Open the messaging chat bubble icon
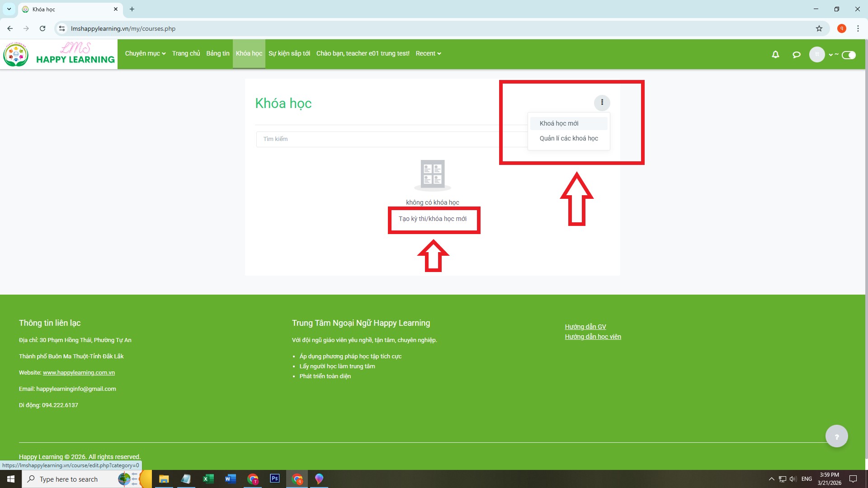Image resolution: width=868 pixels, height=488 pixels. [797, 55]
